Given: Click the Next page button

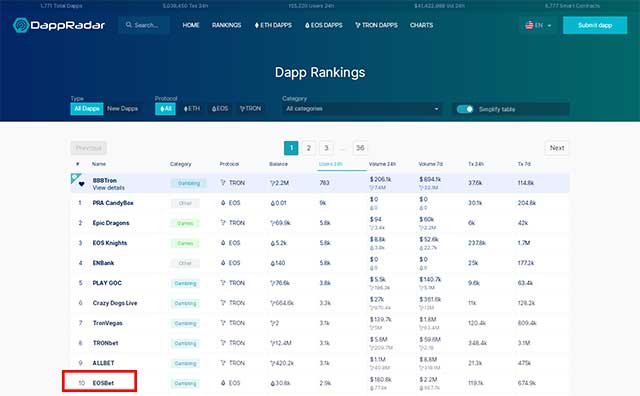Looking at the screenshot, I should [557, 148].
